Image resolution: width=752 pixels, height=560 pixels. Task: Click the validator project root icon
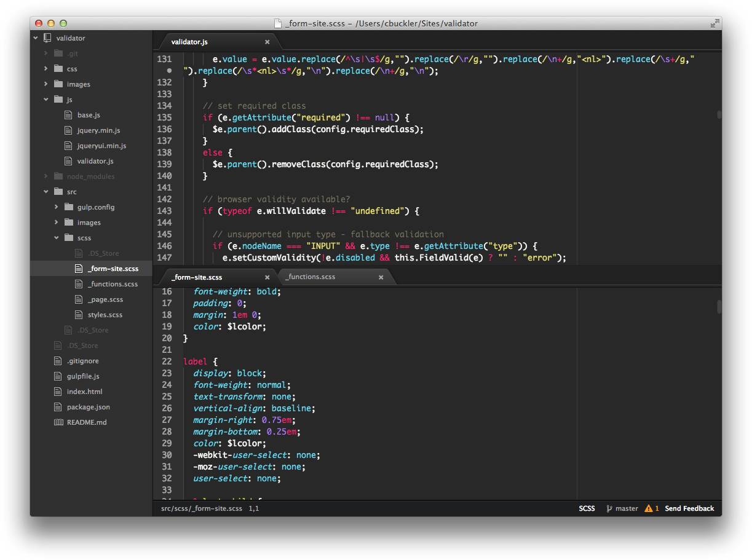(x=47, y=38)
